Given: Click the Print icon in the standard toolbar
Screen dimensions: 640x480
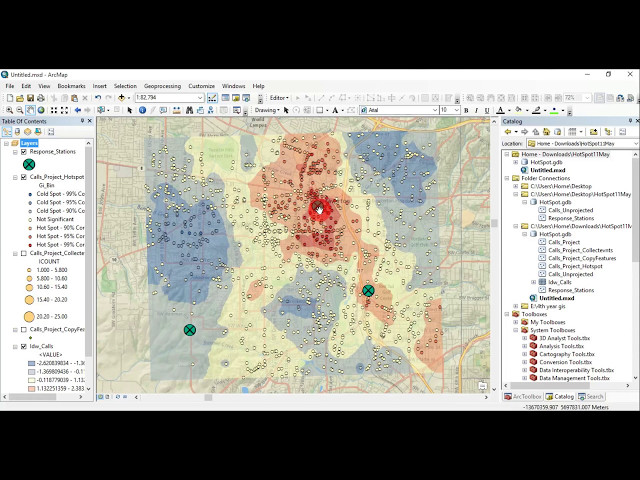Looking at the screenshot, I should [x=41, y=98].
